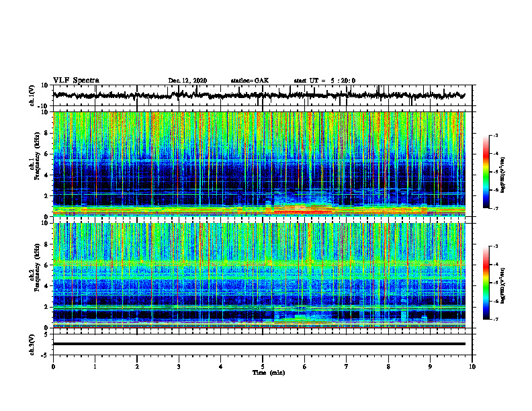Viewport: 532px width, 411px height.
Task: Click the ch.2 log(PSD) color bar
Action: [486, 283]
